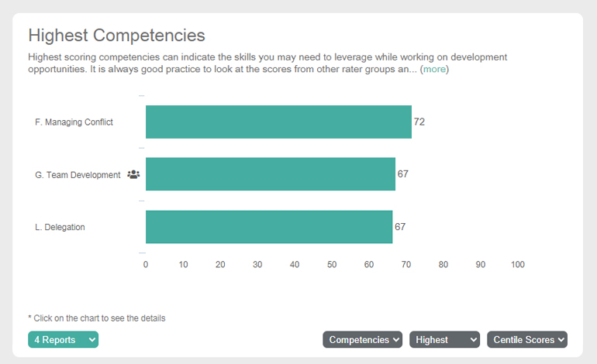Open the Highest filter dropdown
The image size is (597, 364).
click(x=445, y=340)
